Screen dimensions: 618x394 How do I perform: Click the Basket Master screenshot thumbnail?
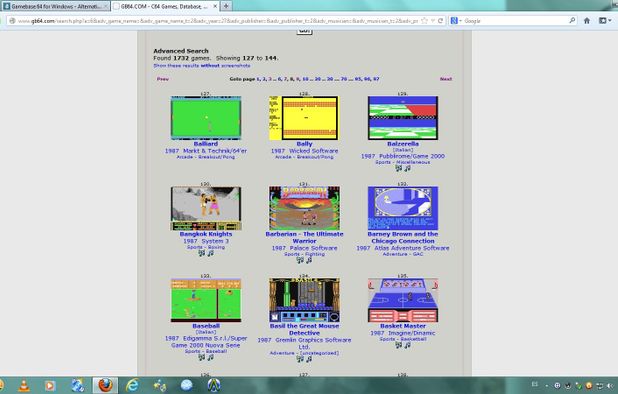(x=403, y=300)
